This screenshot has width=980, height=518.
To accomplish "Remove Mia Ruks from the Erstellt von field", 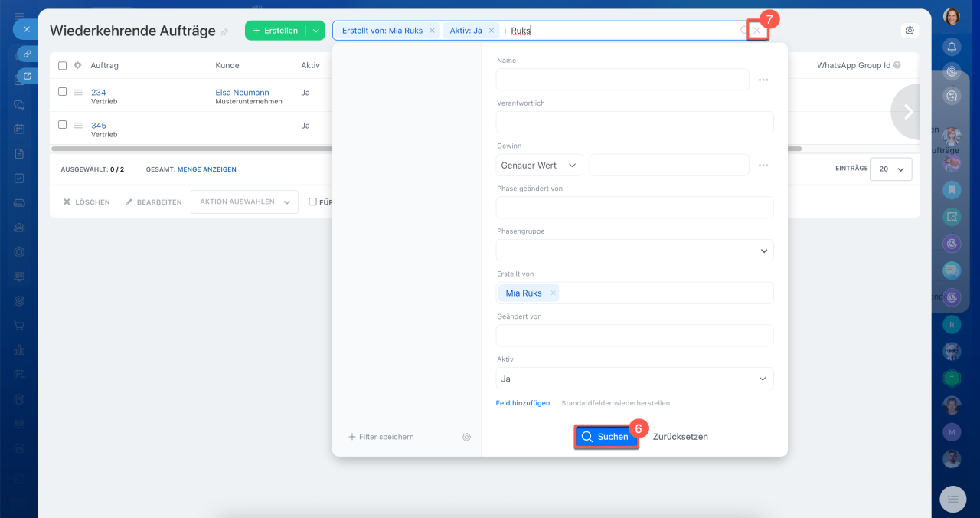I will coord(553,293).
